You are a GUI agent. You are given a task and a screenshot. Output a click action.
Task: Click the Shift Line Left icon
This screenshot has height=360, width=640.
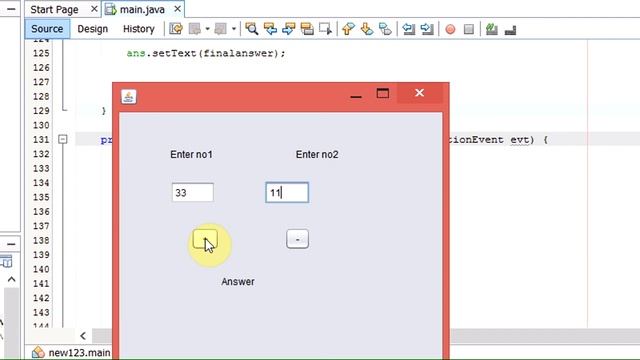click(x=408, y=29)
